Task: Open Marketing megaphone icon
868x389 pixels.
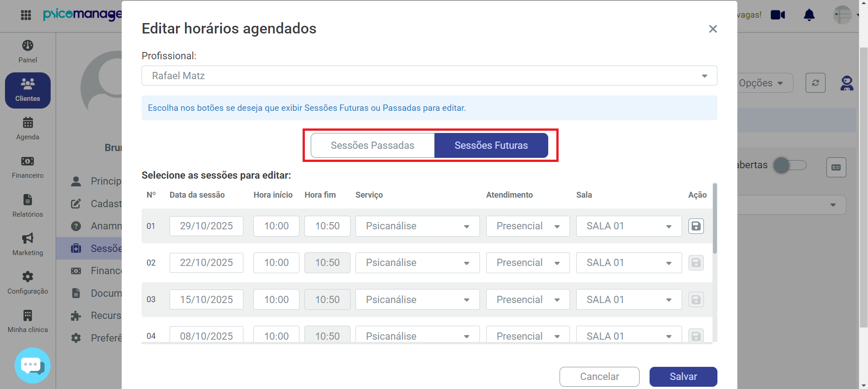Action: coord(28,238)
